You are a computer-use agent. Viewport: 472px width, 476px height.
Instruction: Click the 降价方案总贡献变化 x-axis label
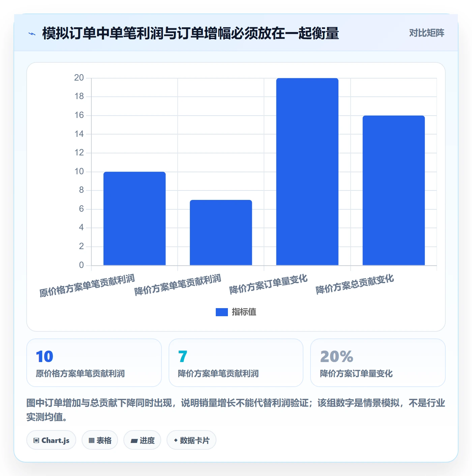pyautogui.click(x=355, y=284)
